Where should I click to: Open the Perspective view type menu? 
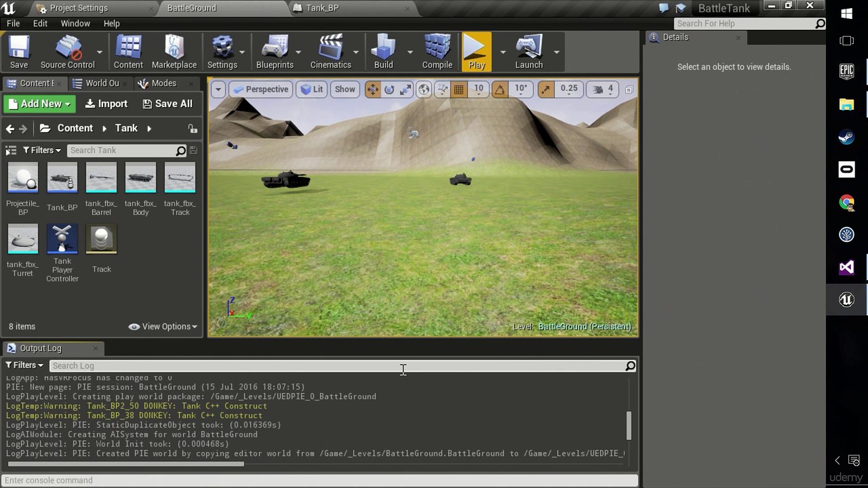tap(261, 89)
